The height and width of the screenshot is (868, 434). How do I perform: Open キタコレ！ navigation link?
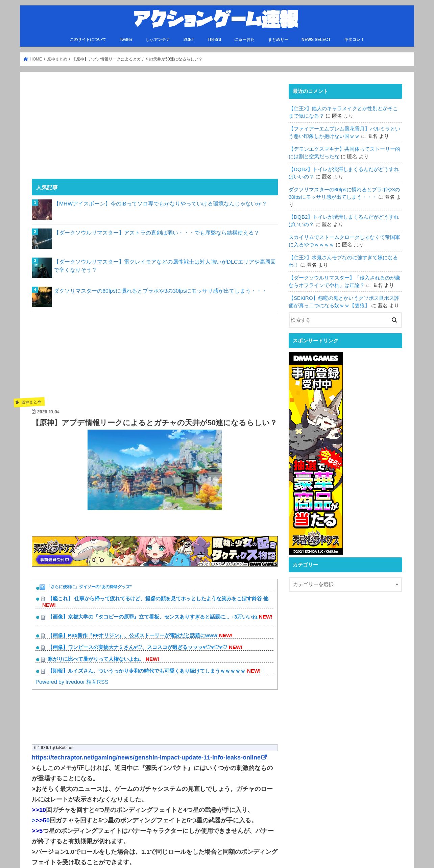[x=354, y=40]
